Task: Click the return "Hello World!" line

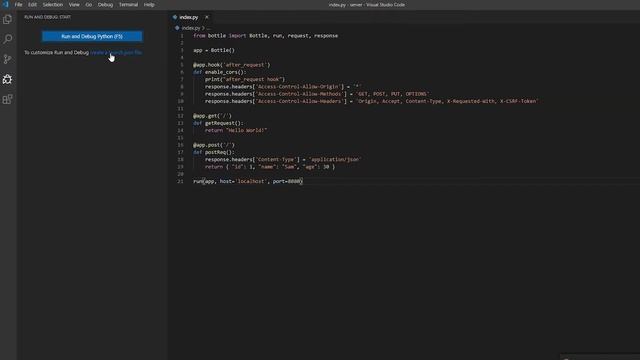Action: tap(236, 131)
